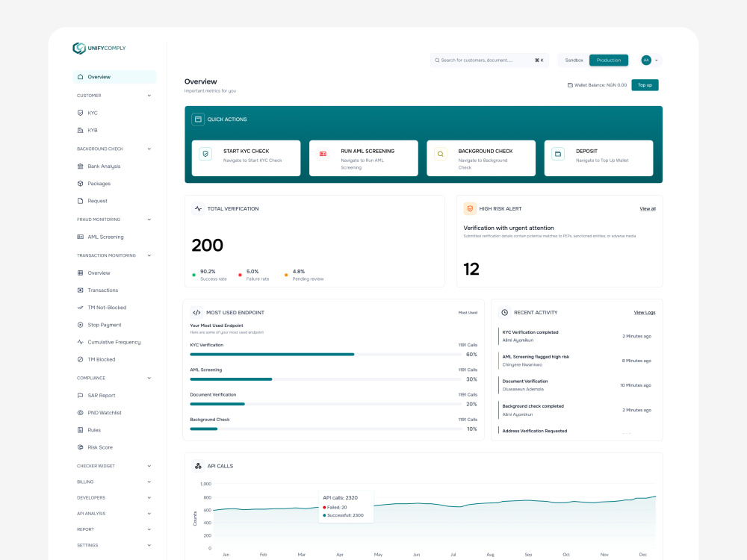Click the KYC Verification progress bar
Image resolution: width=747 pixels, height=560 pixels.
pos(326,354)
